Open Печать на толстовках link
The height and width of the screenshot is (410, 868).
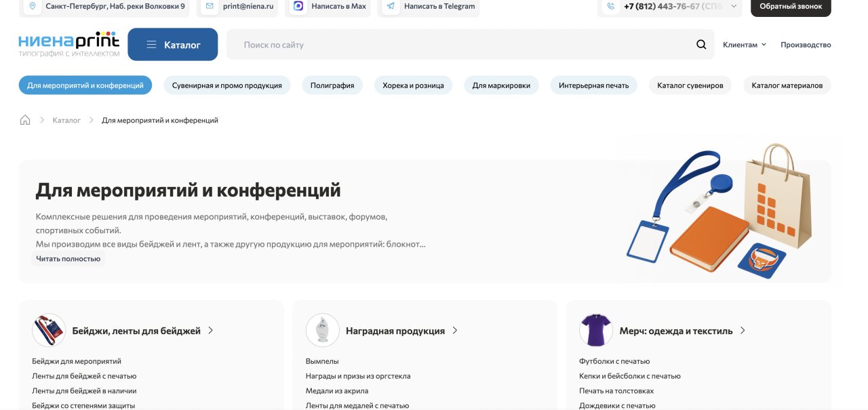[x=616, y=391]
